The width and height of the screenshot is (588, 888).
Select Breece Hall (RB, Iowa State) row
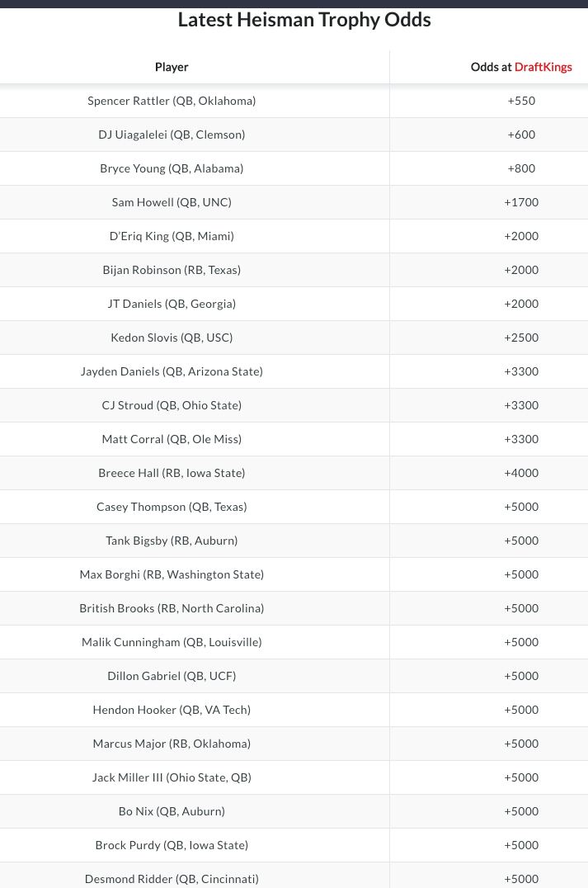[294, 473]
